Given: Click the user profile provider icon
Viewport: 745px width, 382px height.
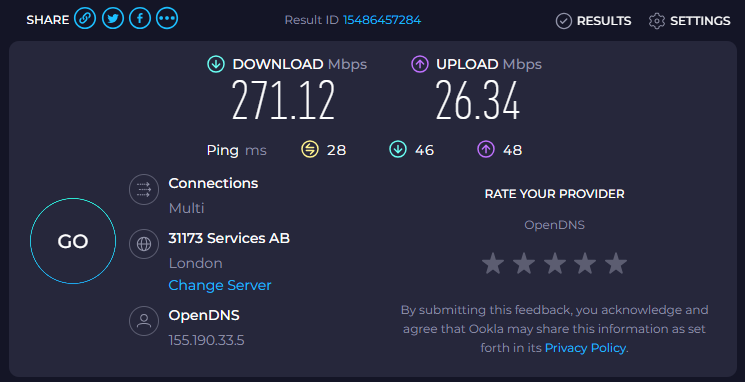Looking at the screenshot, I should pos(144,321).
